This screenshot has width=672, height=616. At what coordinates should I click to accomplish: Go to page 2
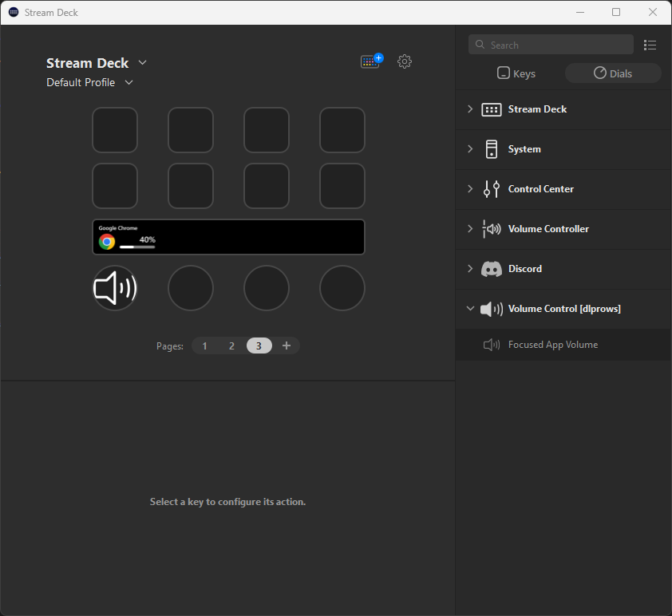pos(231,346)
